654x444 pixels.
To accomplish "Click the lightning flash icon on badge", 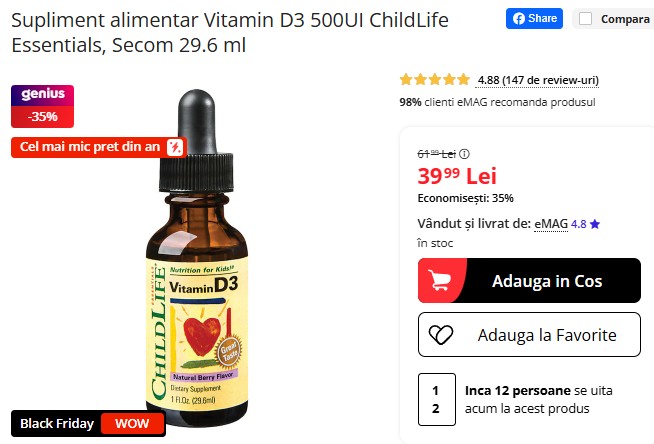I will coord(175,147).
